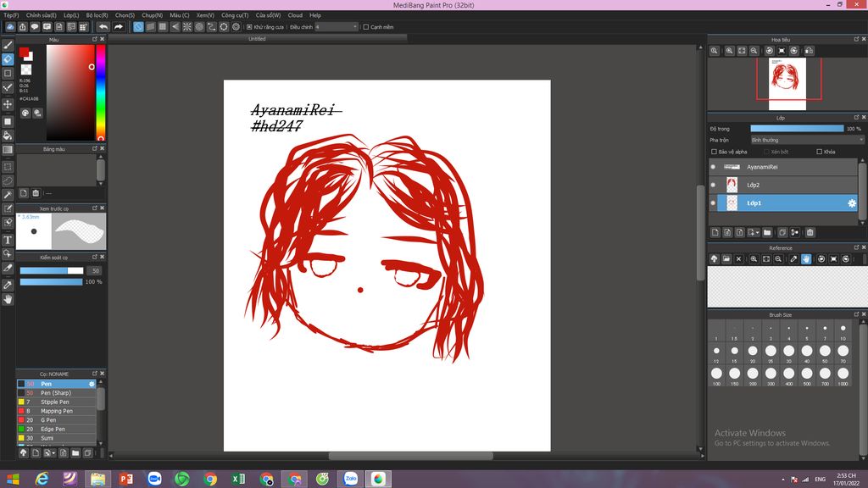Select the Eraser tool
The height and width of the screenshot is (488, 868).
[x=8, y=59]
